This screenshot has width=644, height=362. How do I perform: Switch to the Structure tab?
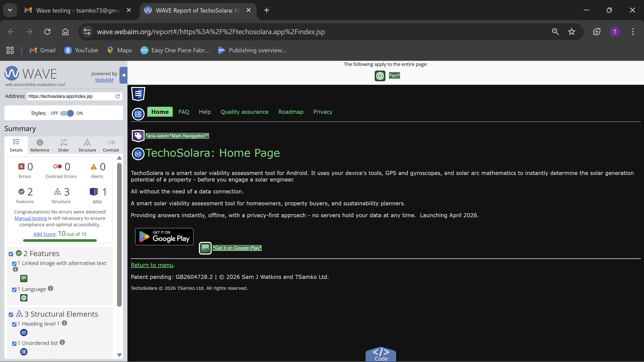pyautogui.click(x=87, y=145)
